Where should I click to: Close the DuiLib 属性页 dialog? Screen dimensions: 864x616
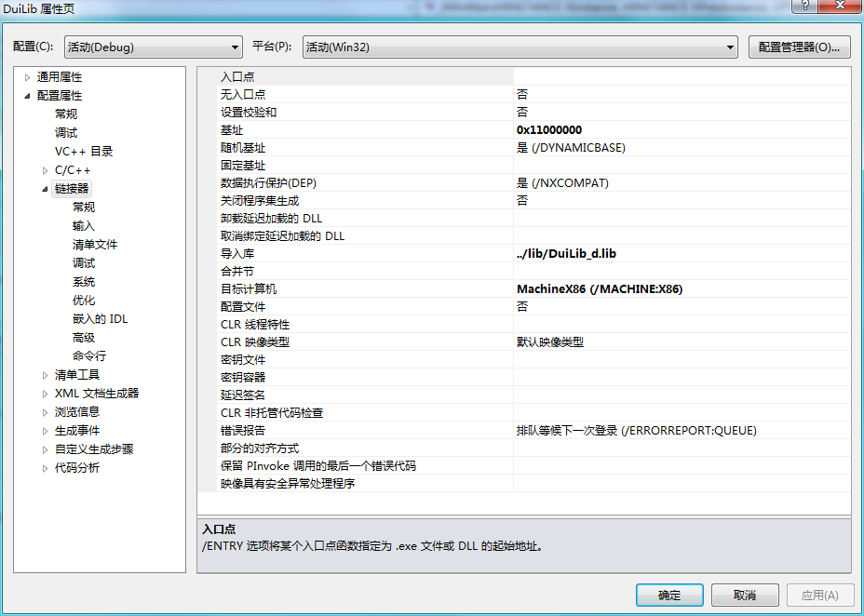(x=841, y=6)
